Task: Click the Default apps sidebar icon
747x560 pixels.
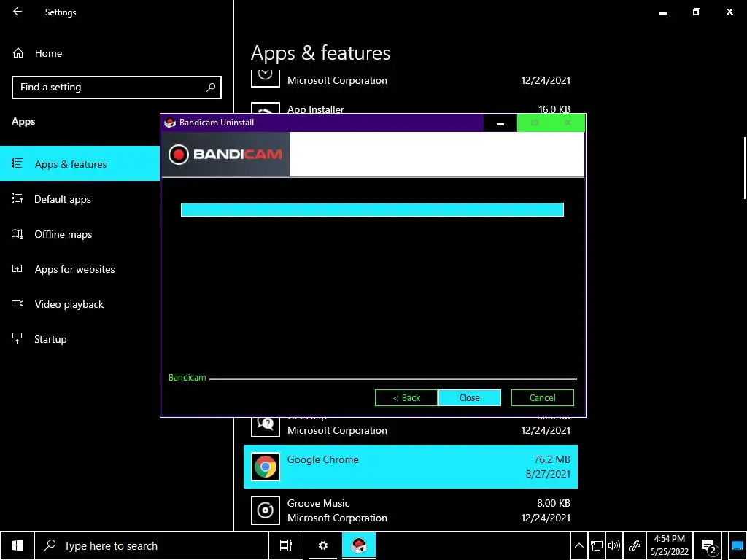Action: click(x=18, y=198)
